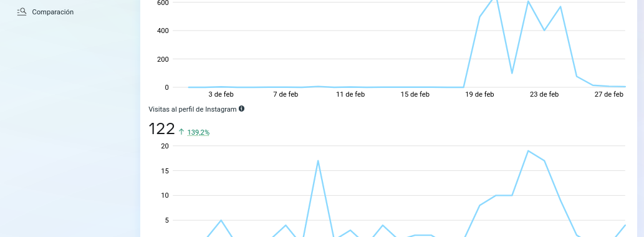Click the 3 de feb axis label
This screenshot has height=237, width=644.
pos(221,94)
